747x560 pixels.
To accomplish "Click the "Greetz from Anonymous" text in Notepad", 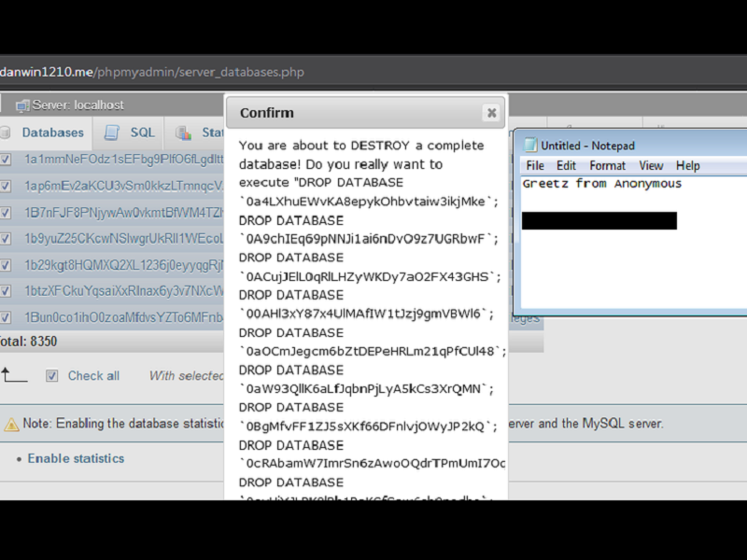I will [602, 184].
